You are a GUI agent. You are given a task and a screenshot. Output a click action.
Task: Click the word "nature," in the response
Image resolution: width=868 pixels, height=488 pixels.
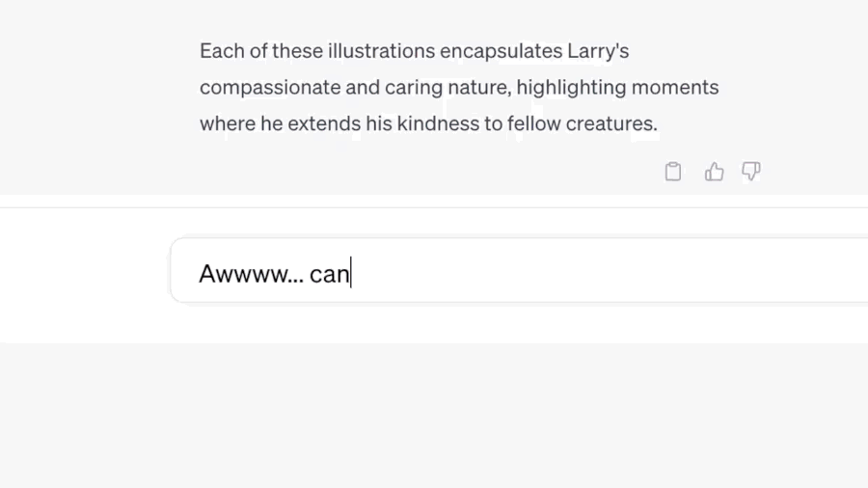point(478,87)
